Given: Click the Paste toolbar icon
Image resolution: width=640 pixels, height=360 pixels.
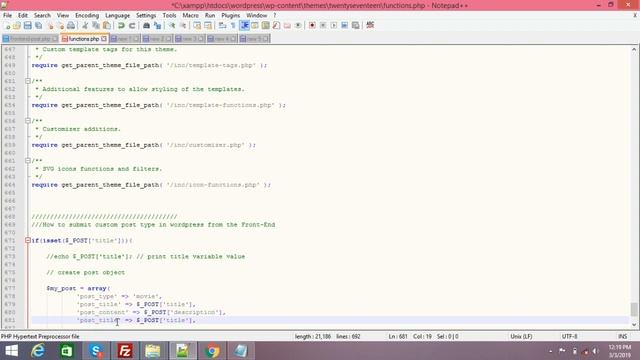Looking at the screenshot, I should click(x=107, y=26).
